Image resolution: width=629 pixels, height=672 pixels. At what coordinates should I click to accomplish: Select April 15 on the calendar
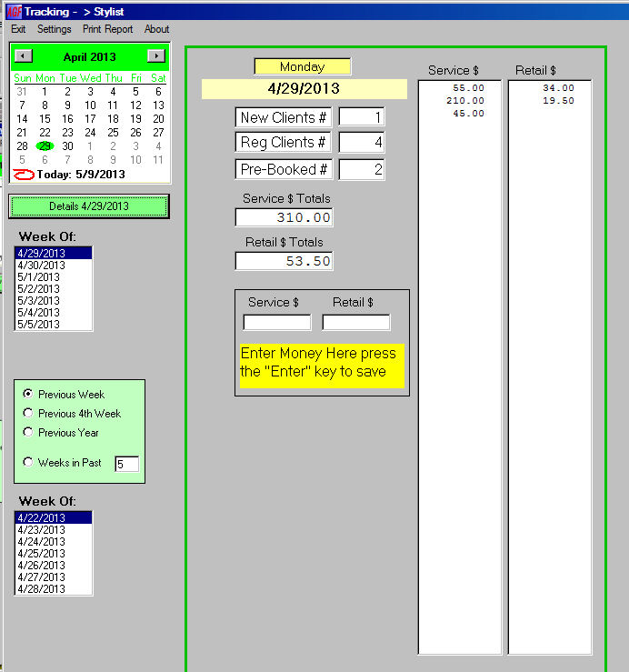click(x=44, y=119)
